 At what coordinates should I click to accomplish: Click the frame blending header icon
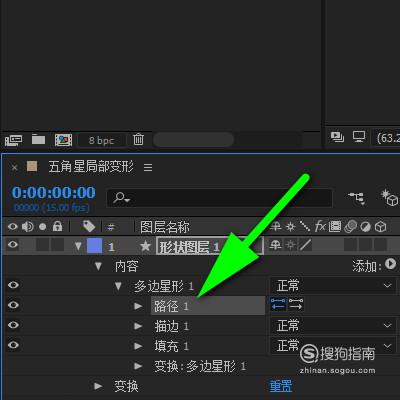pos(335,227)
